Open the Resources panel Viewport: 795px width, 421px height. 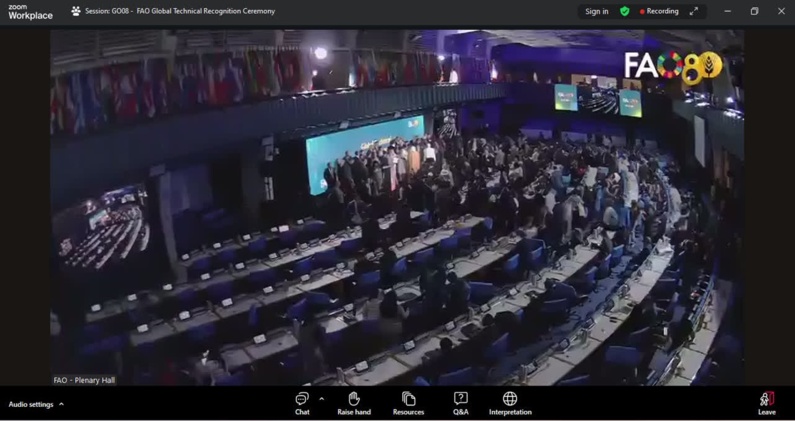coord(408,403)
